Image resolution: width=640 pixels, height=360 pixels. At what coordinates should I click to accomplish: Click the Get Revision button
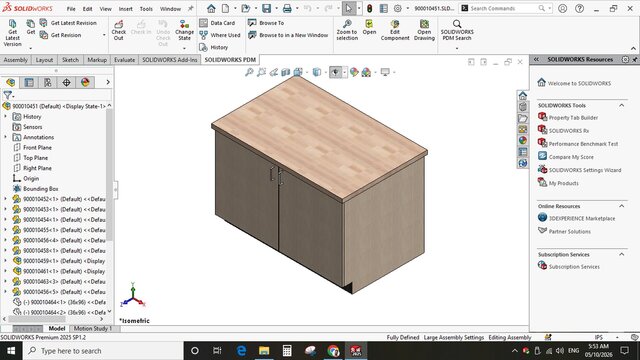coord(60,35)
